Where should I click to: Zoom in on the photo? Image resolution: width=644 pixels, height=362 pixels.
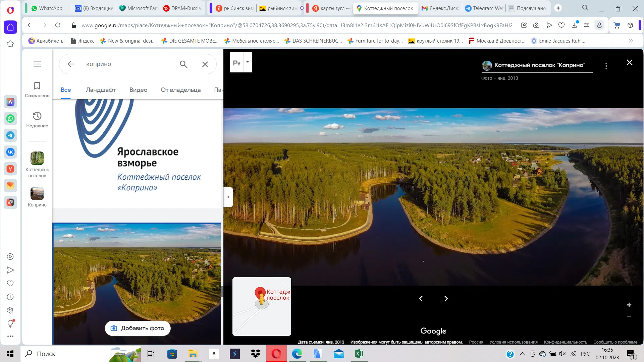(629, 305)
